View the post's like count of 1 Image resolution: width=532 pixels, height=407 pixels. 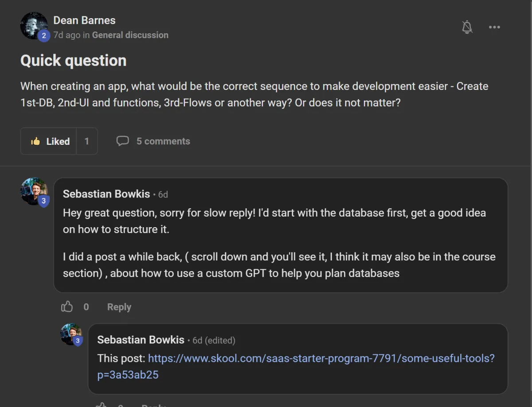pyautogui.click(x=87, y=141)
